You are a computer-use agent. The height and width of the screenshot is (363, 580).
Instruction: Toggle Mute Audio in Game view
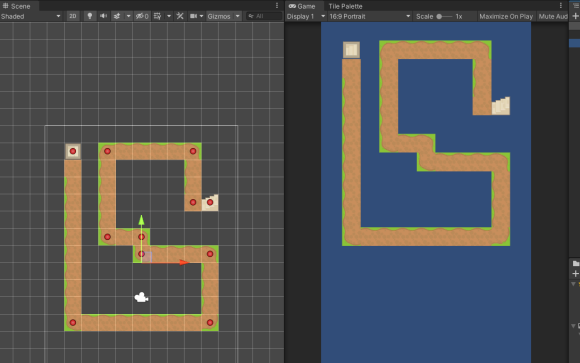553,16
